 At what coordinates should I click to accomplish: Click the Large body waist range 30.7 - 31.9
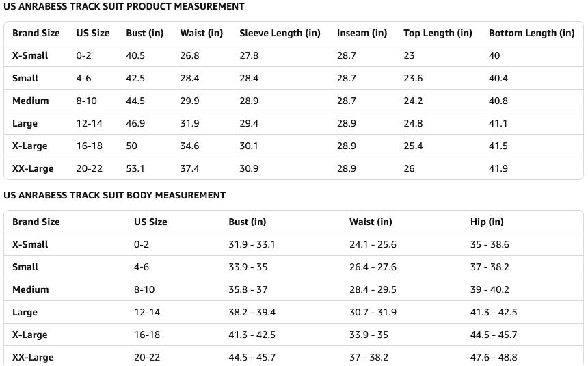(x=373, y=313)
